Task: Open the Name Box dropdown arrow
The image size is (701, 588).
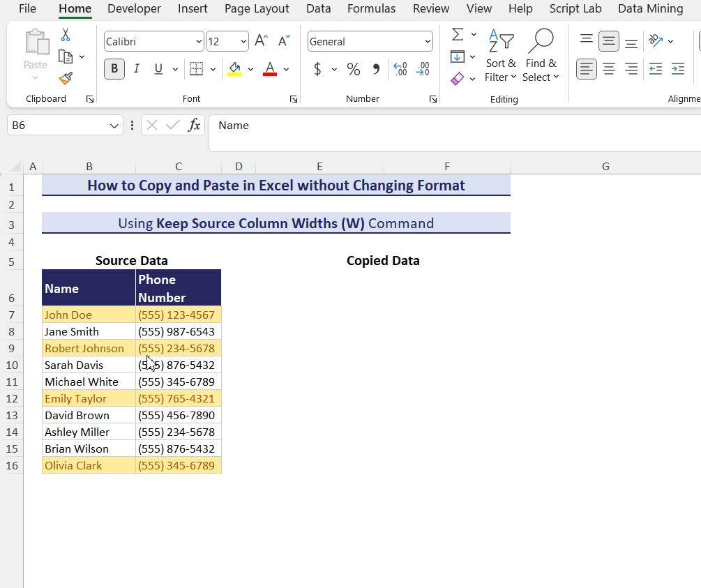Action: pos(114,126)
